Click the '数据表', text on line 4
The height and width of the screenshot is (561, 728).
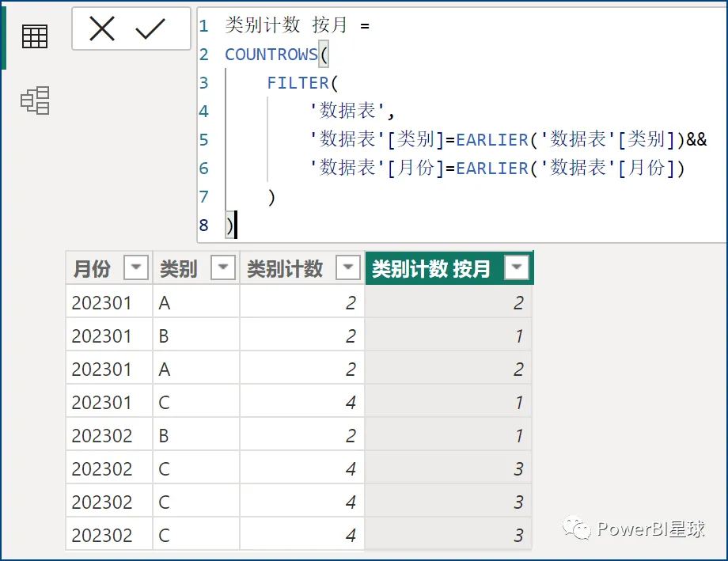[x=352, y=111]
